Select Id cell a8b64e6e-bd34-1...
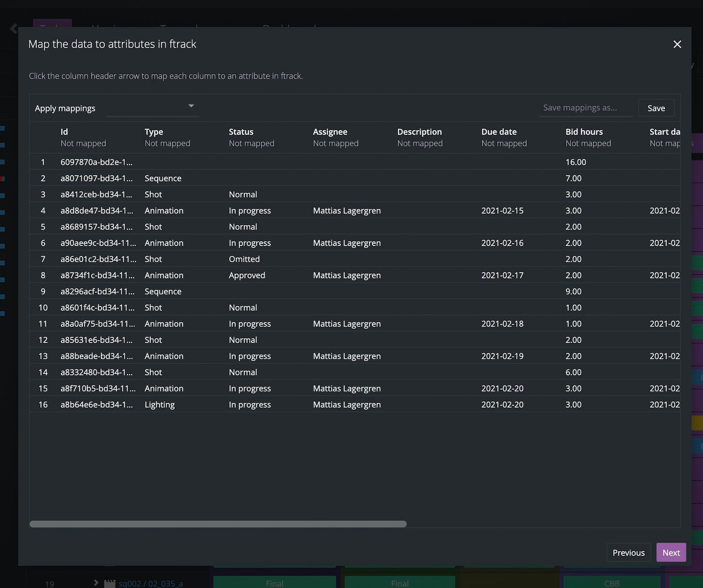Screen dimensions: 703x588 click(x=97, y=405)
